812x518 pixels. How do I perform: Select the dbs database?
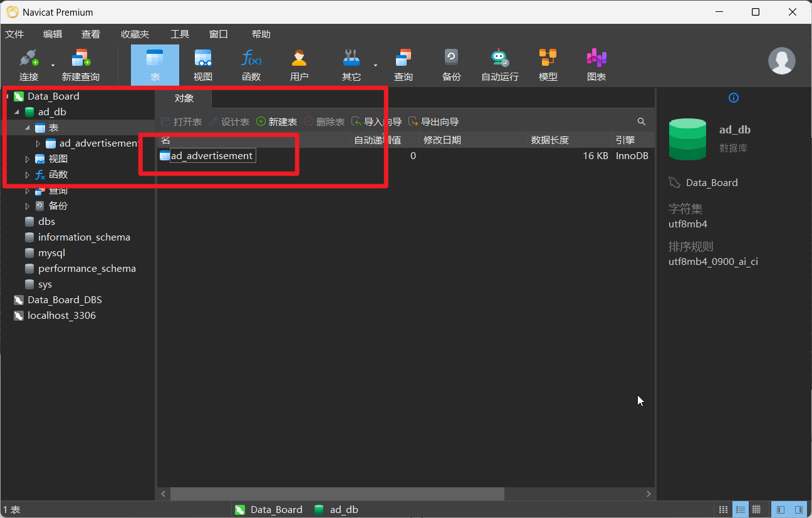[46, 222]
